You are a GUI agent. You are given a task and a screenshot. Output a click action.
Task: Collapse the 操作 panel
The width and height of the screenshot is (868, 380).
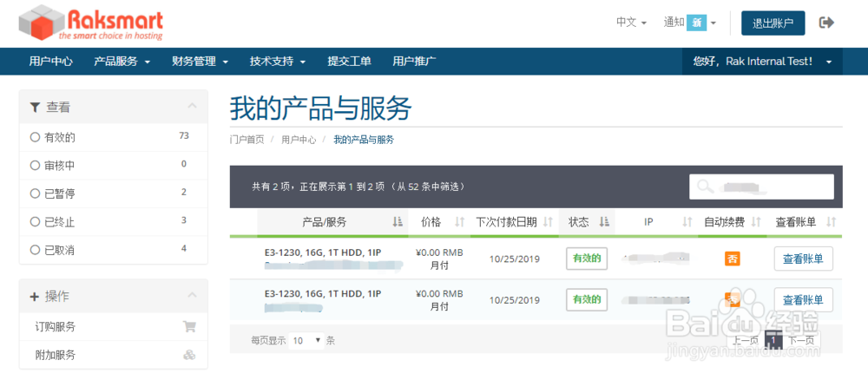tap(192, 295)
